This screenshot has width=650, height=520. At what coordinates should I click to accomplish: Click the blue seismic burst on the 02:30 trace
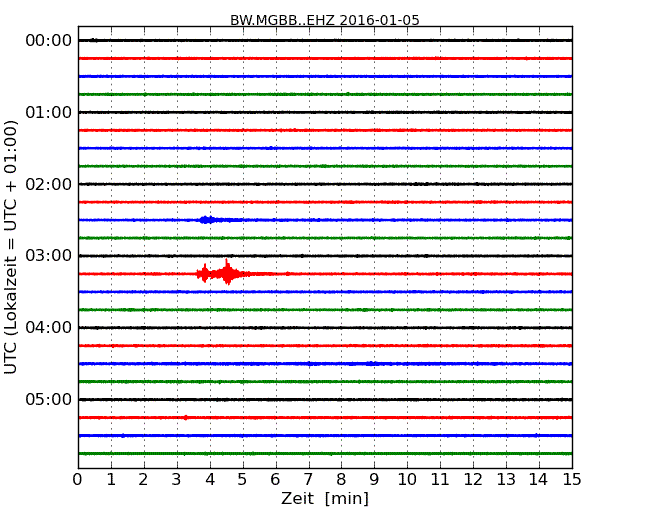(209, 220)
